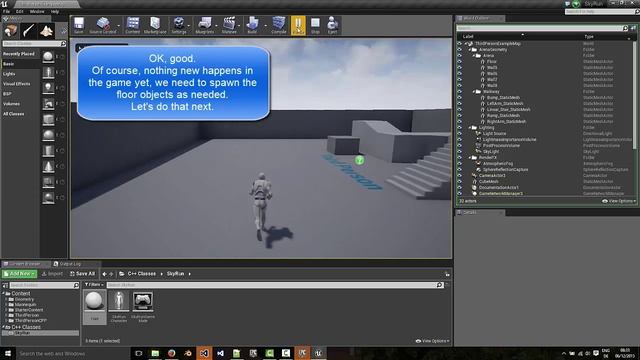Stop the play-in-editor session
The width and height of the screenshot is (640, 360).
pyautogui.click(x=315, y=25)
